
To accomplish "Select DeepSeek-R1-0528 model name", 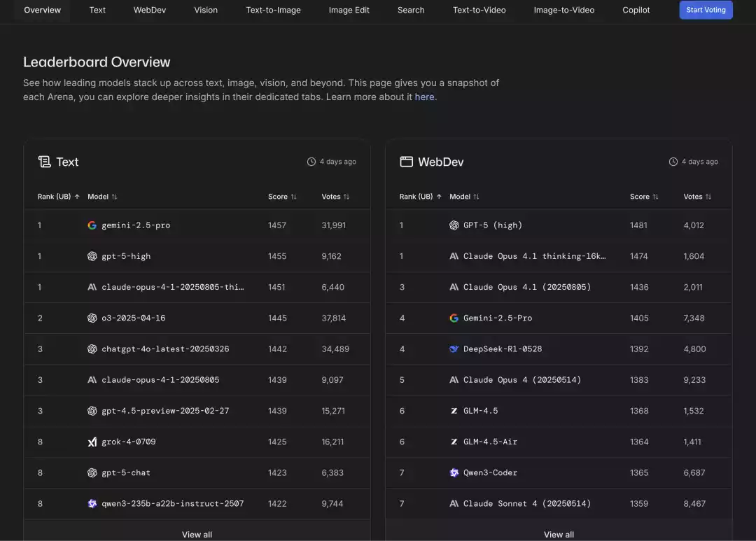I will 503,349.
